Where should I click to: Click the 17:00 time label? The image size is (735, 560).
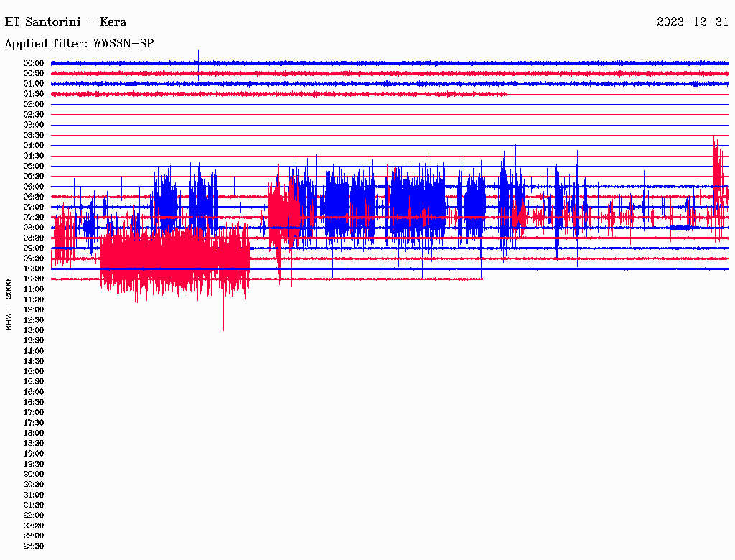pos(34,412)
